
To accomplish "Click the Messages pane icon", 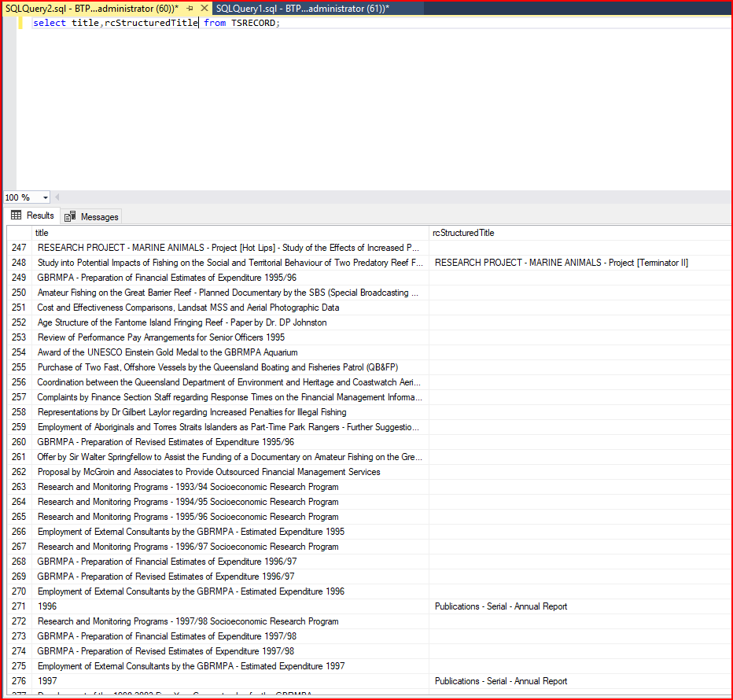I will pyautogui.click(x=71, y=216).
